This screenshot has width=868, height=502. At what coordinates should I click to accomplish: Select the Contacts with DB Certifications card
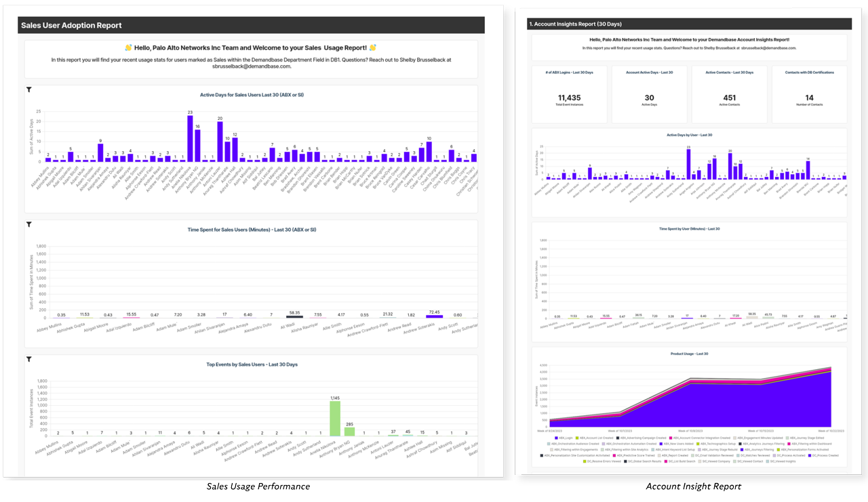point(809,95)
